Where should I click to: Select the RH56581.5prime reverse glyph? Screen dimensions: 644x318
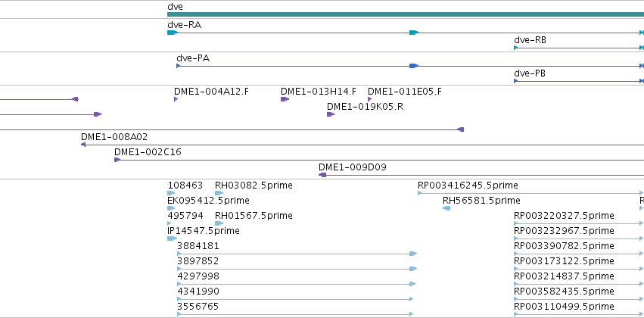[x=446, y=208]
